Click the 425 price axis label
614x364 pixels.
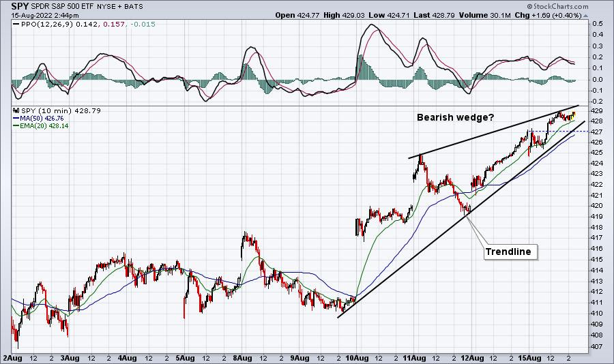(598, 152)
